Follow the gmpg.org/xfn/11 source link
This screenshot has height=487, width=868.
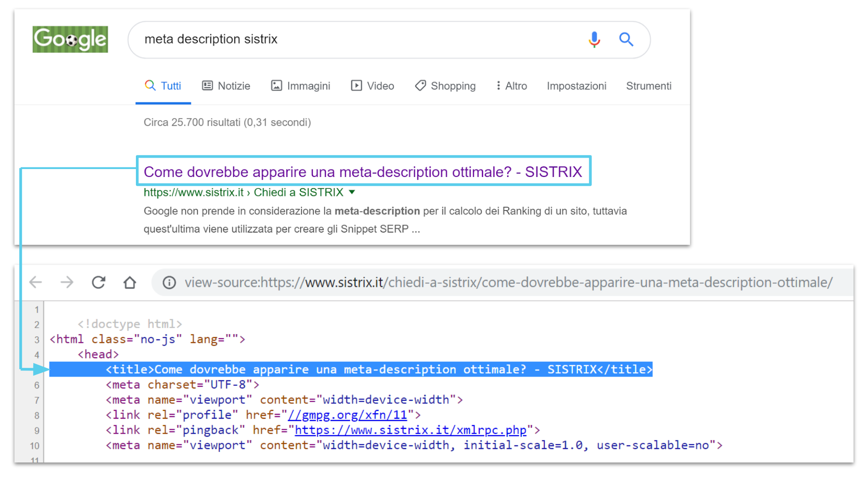(347, 415)
